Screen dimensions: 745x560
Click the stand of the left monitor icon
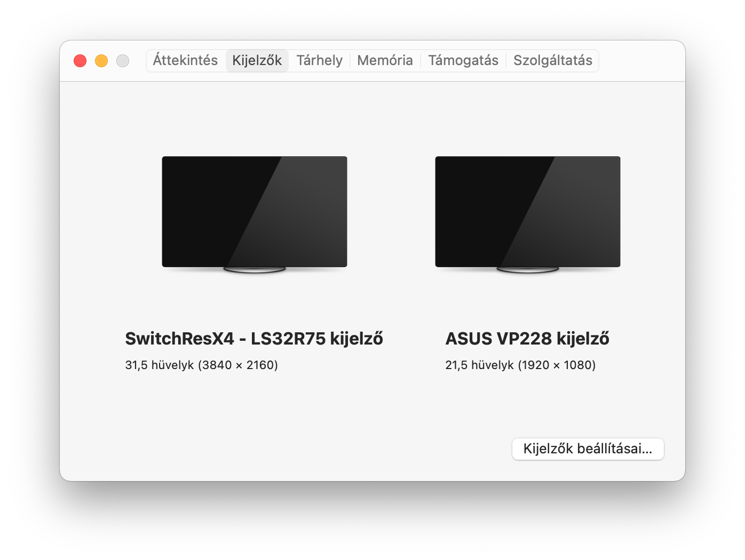point(255,270)
